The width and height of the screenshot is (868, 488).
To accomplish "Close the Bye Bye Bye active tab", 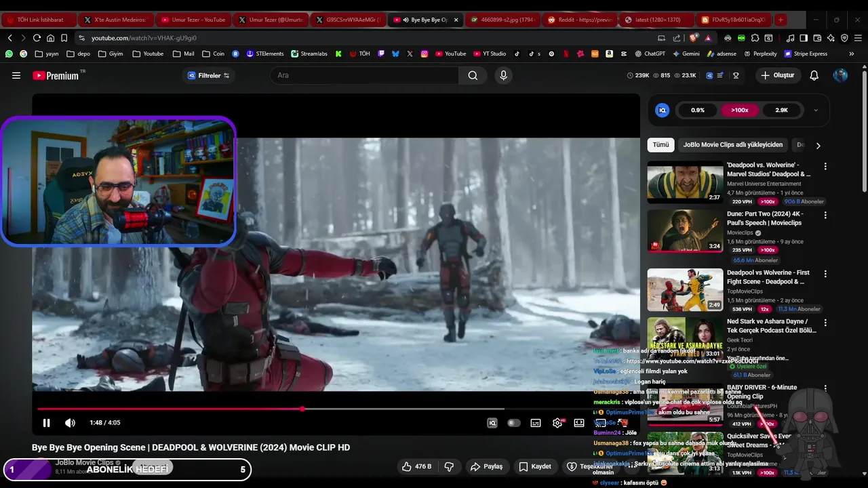I will coord(456,20).
